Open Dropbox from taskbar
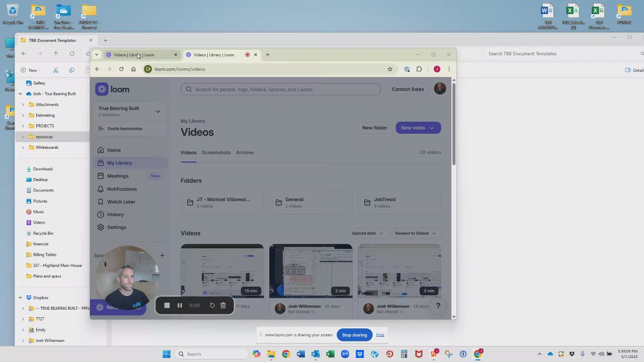The width and height of the screenshot is (644, 362). [360, 354]
